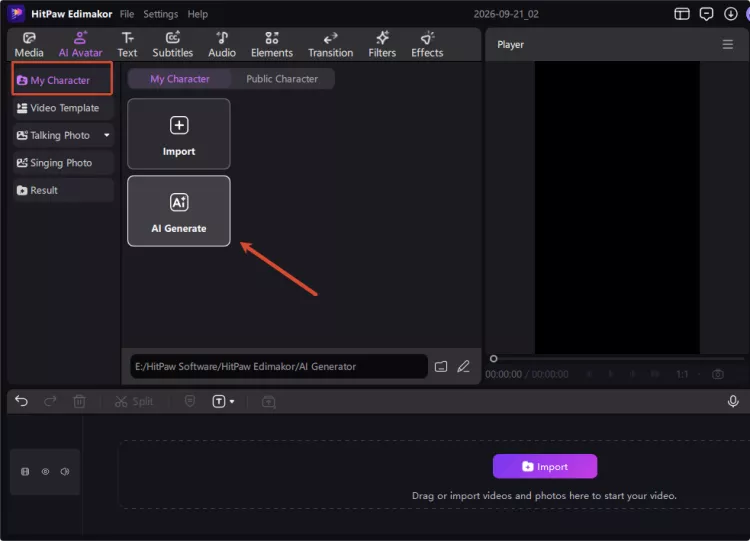Click the Delete trash icon
This screenshot has height=541, width=750.
(x=79, y=401)
